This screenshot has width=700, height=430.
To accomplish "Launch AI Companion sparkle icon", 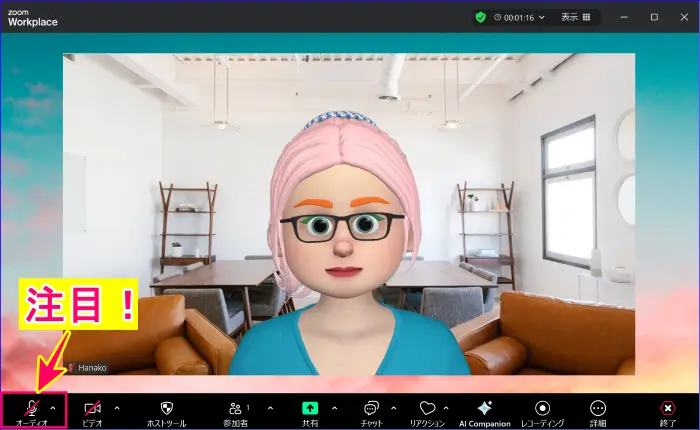I will (x=484, y=408).
